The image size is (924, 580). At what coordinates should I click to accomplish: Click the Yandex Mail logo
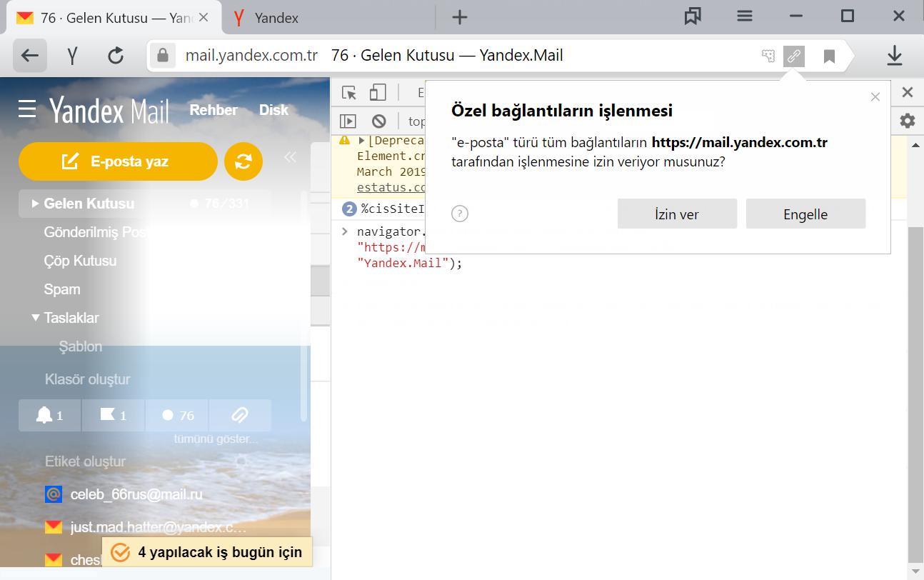coord(109,110)
